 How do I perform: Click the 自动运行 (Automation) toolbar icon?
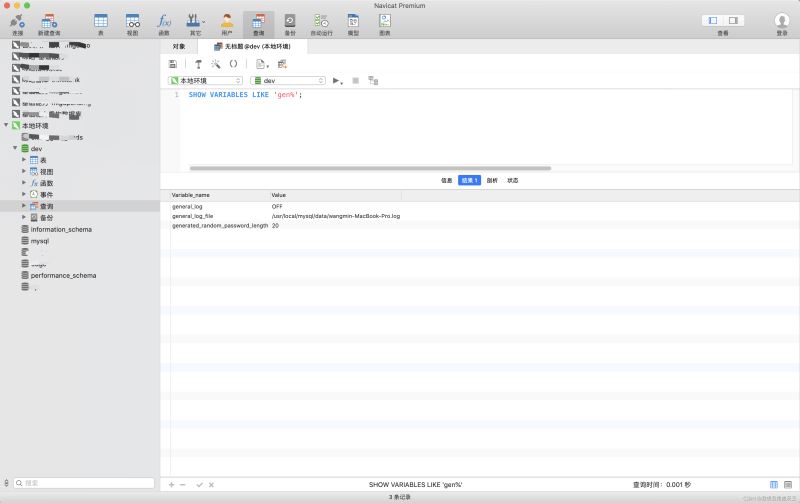tap(321, 22)
